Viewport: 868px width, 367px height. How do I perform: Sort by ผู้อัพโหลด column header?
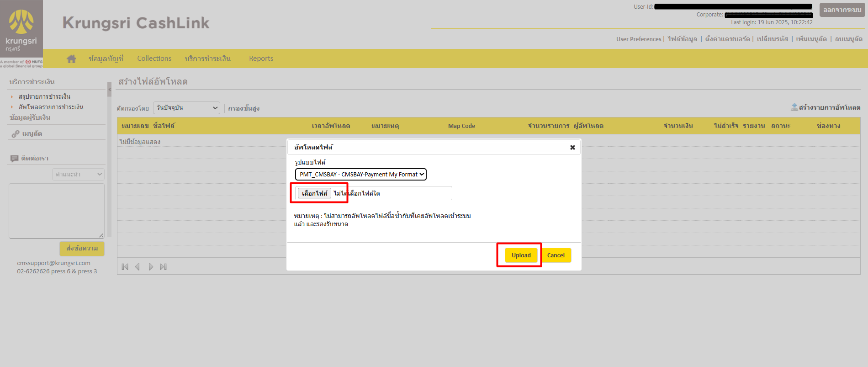[589, 126]
